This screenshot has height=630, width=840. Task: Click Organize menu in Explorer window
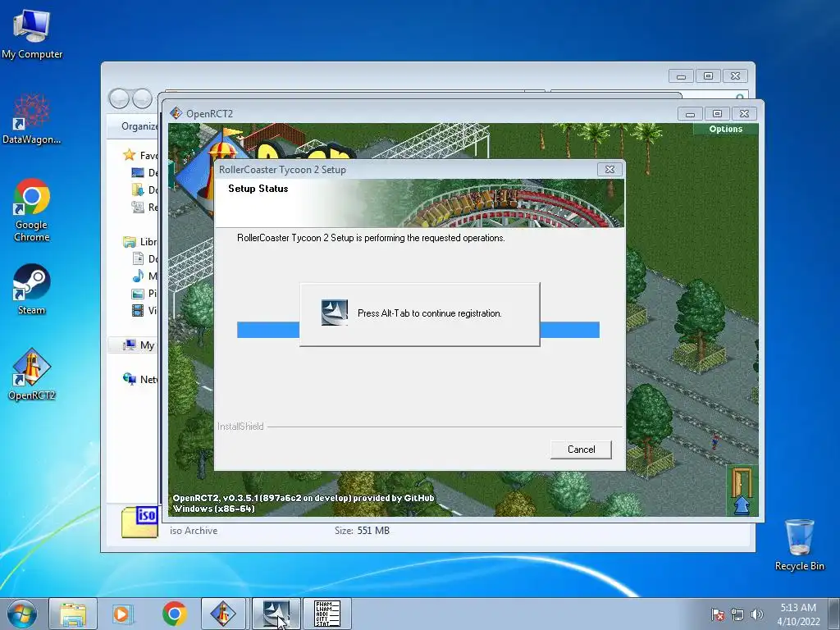coord(139,126)
